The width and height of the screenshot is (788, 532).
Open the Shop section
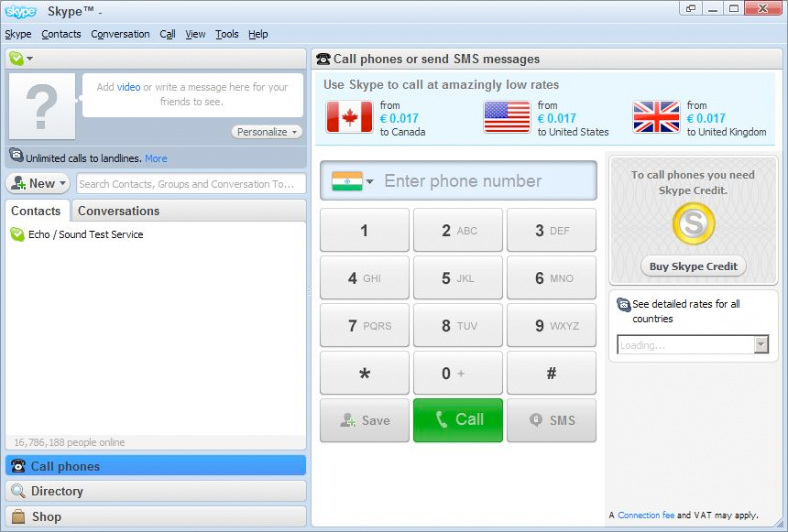pos(155,516)
